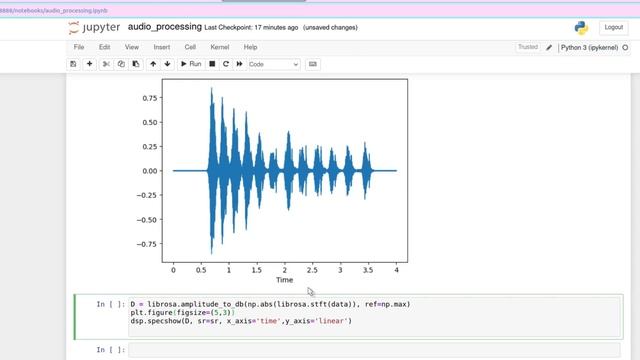
Task: Click the Python 3 (ipykernel) label
Action: point(589,48)
